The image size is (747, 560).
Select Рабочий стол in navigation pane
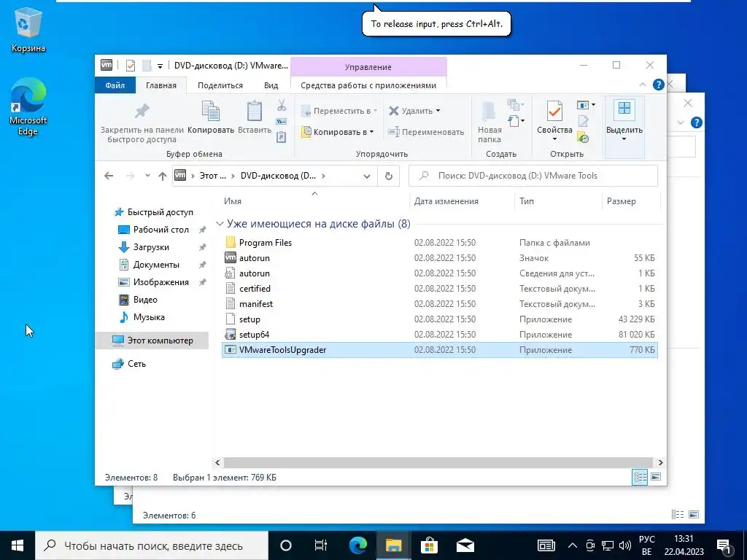click(161, 230)
